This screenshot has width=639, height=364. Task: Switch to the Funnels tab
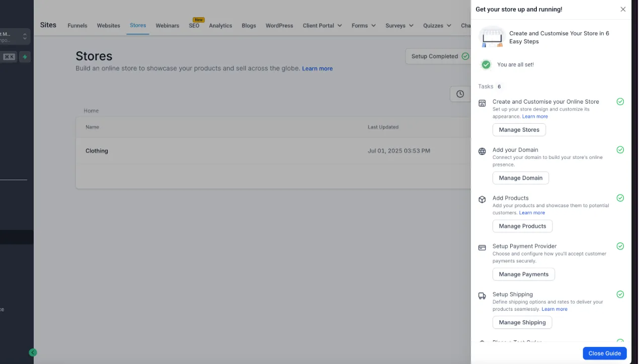pyautogui.click(x=77, y=26)
